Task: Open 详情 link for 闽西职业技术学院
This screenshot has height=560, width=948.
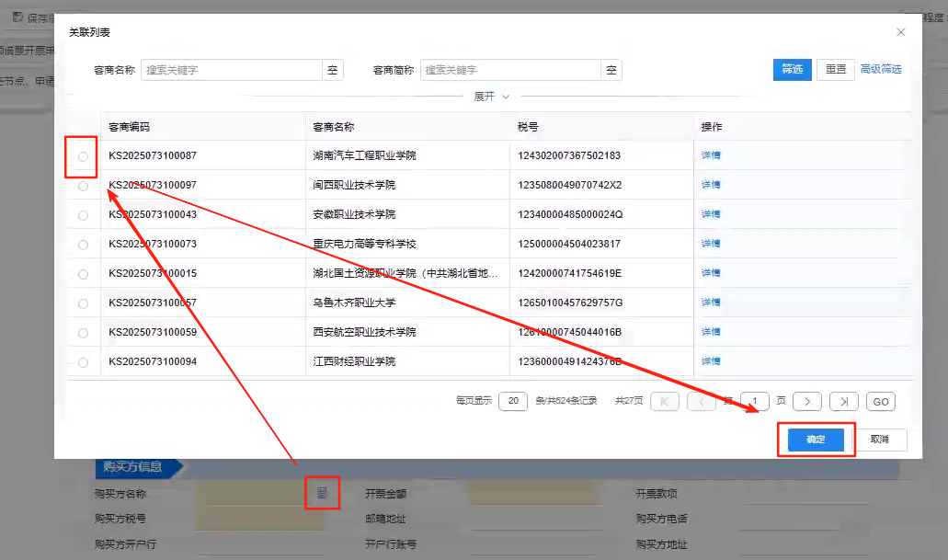Action: coord(711,185)
